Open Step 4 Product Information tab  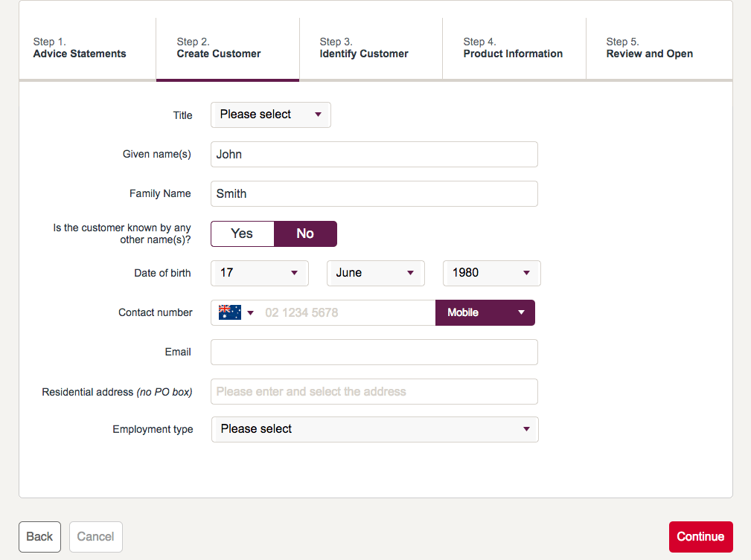pos(513,48)
